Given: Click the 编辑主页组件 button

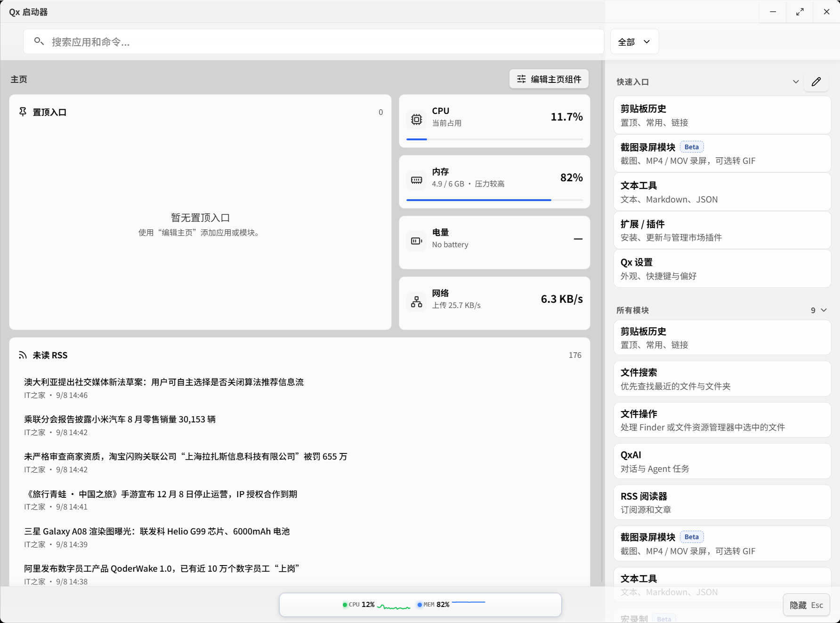Looking at the screenshot, I should [549, 79].
